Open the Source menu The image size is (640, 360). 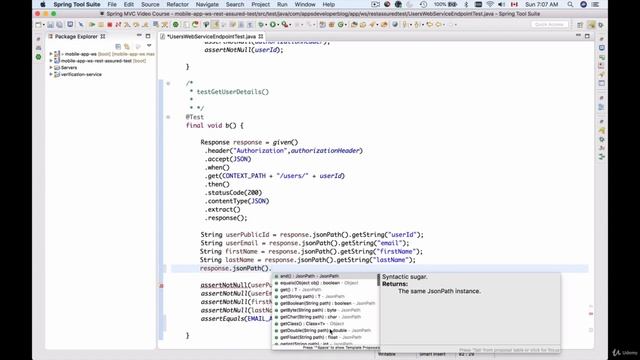(x=150, y=4)
